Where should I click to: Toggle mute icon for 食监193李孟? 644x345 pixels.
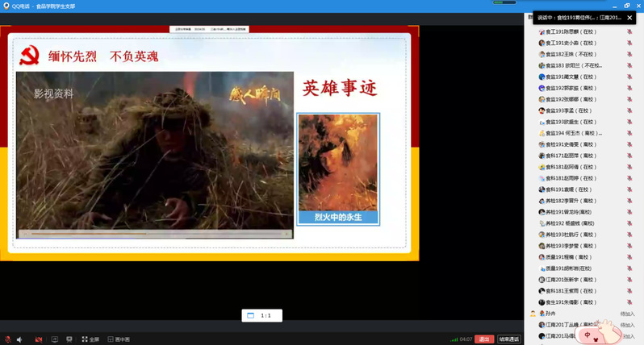click(x=629, y=110)
